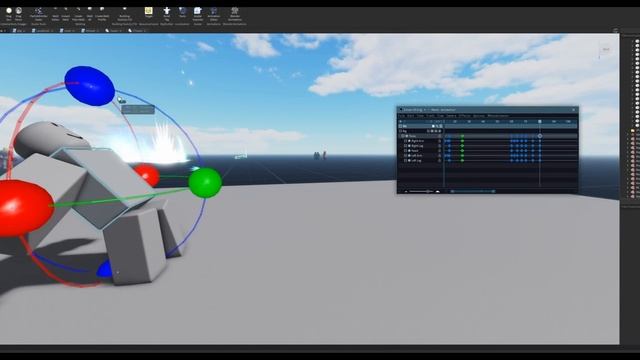Toggle the Head track checkbox

click(405, 151)
